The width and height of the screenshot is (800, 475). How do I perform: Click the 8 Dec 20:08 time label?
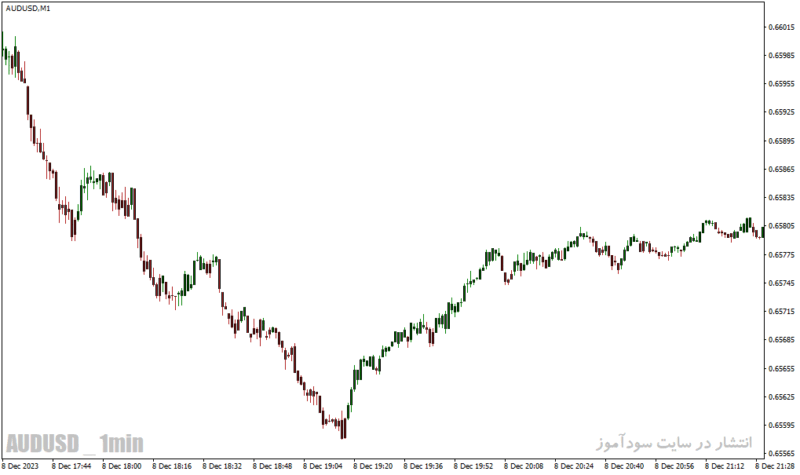point(523,466)
